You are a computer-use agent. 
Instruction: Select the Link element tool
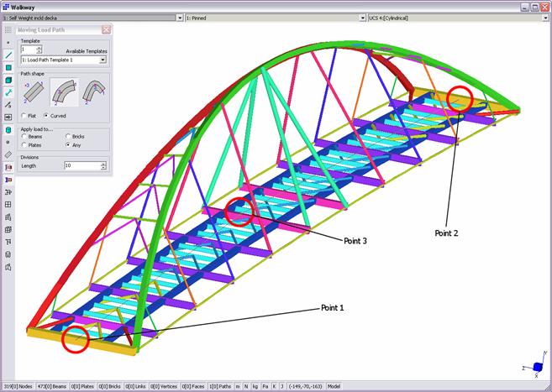(x=8, y=92)
